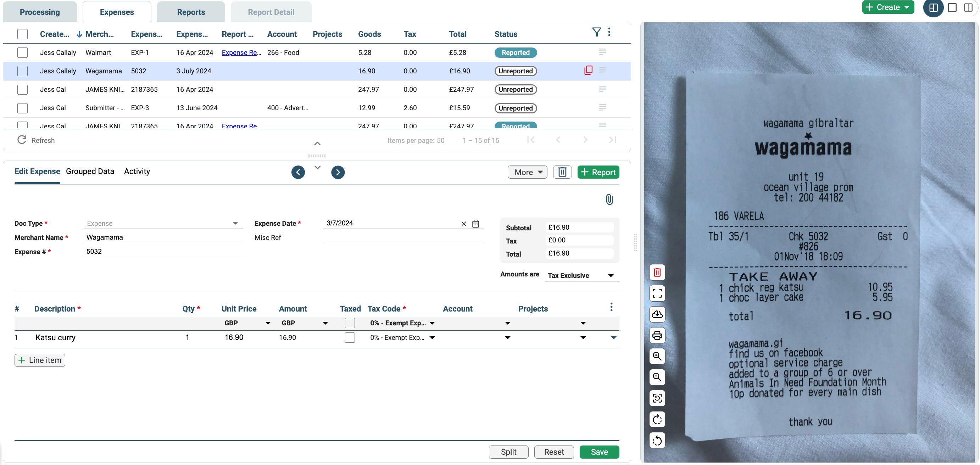Select the single-panel layout icon
Image resolution: width=980 pixels, height=465 pixels.
click(952, 7)
